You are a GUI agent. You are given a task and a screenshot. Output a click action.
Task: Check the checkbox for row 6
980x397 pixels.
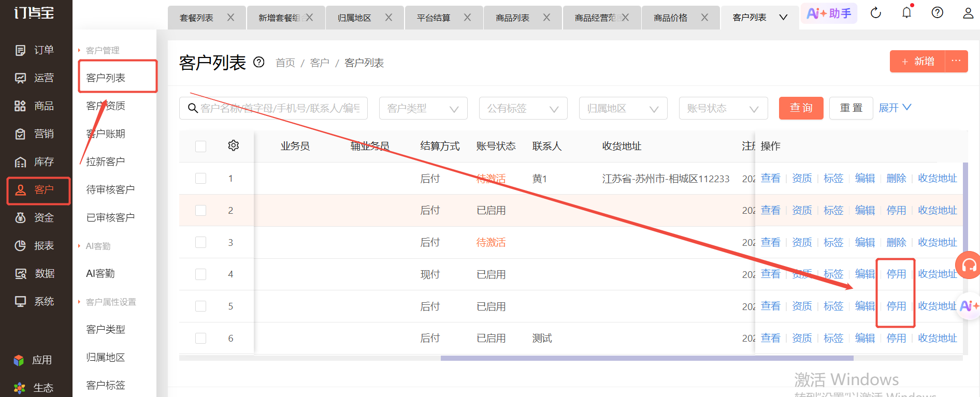(201, 339)
